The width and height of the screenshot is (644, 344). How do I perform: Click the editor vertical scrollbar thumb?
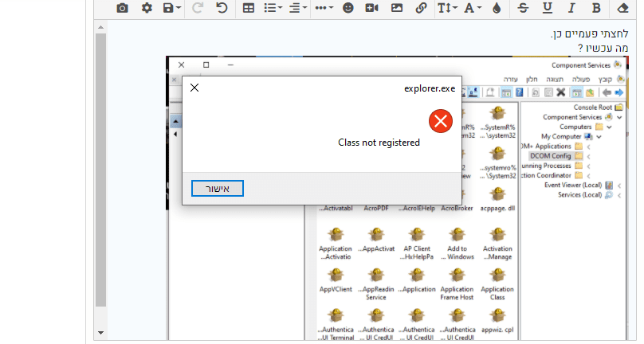pyautogui.click(x=100, y=170)
